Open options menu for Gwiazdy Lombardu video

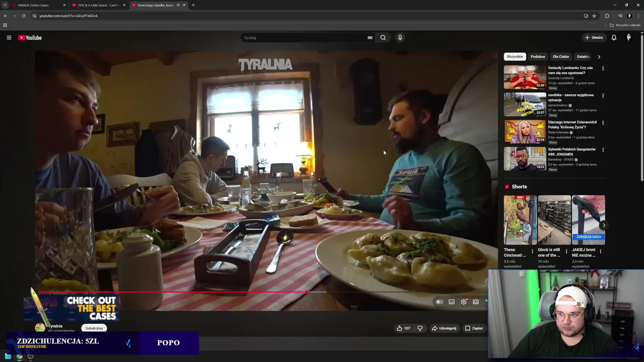pos(603,68)
